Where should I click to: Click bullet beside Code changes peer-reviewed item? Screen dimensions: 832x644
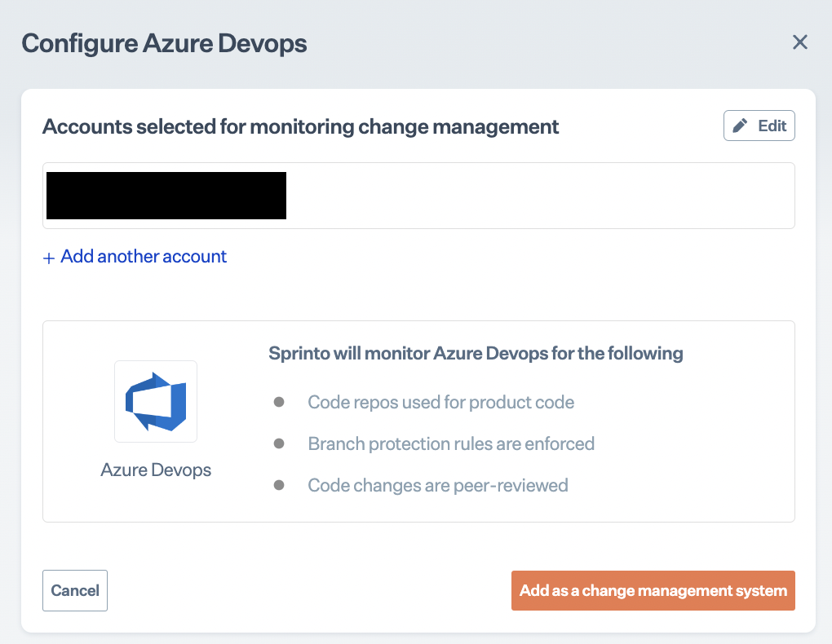(279, 485)
